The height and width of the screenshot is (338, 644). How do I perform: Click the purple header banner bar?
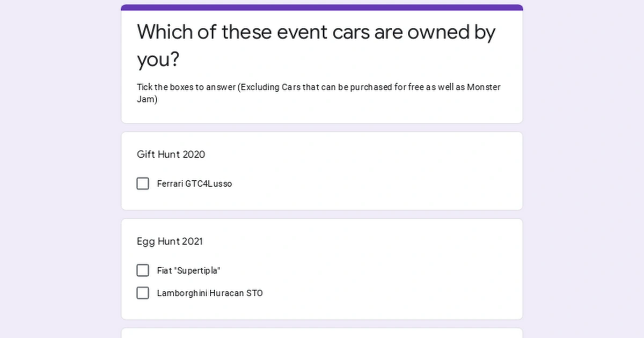[322, 6]
